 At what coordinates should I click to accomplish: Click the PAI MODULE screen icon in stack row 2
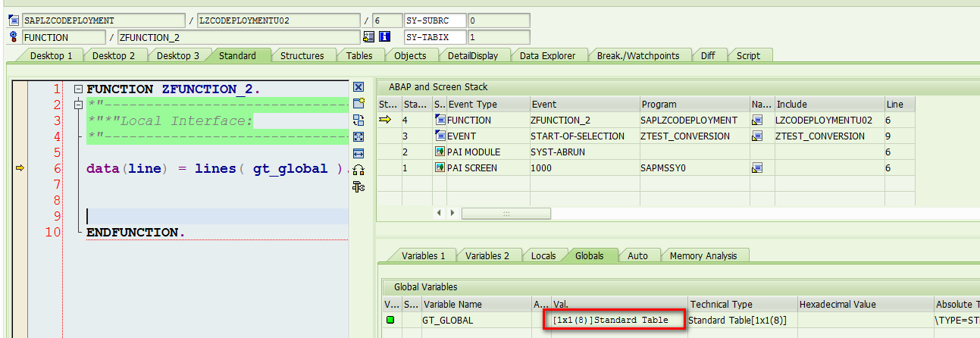coord(440,152)
